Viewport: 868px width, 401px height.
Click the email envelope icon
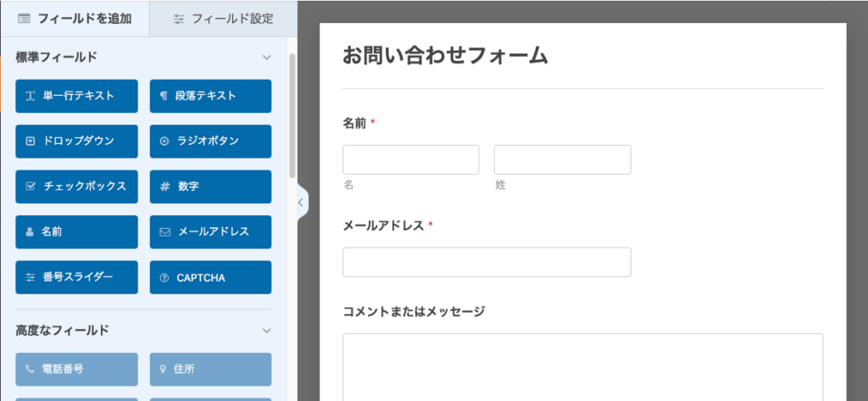click(164, 231)
